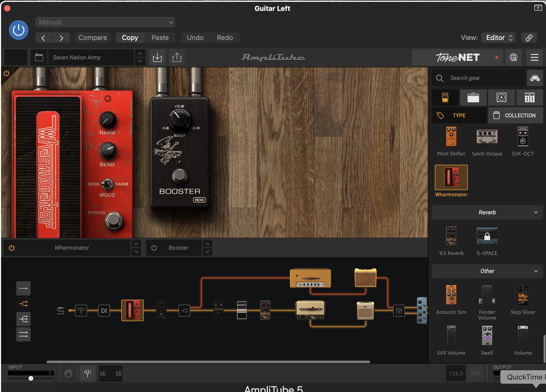Click the TAP tempo button

tap(475, 374)
